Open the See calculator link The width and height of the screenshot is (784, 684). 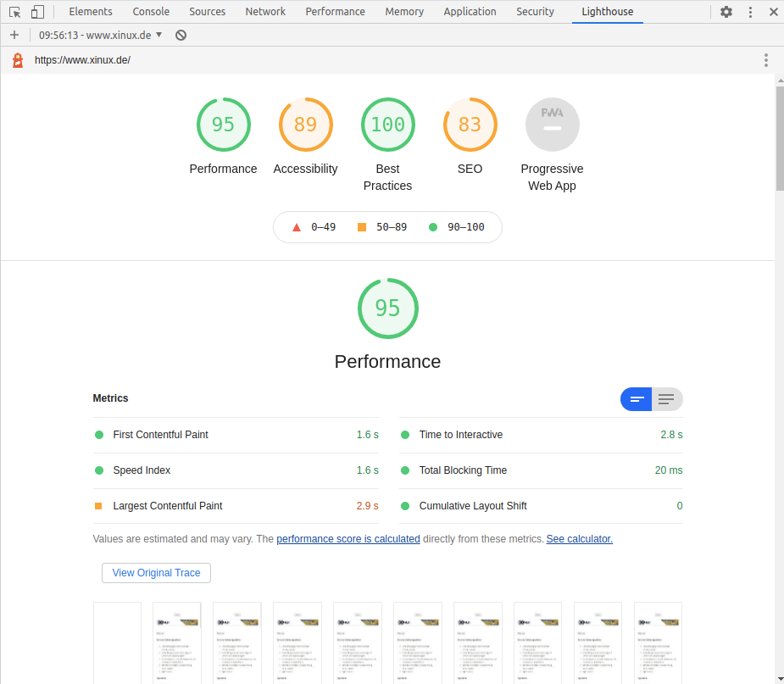(579, 539)
